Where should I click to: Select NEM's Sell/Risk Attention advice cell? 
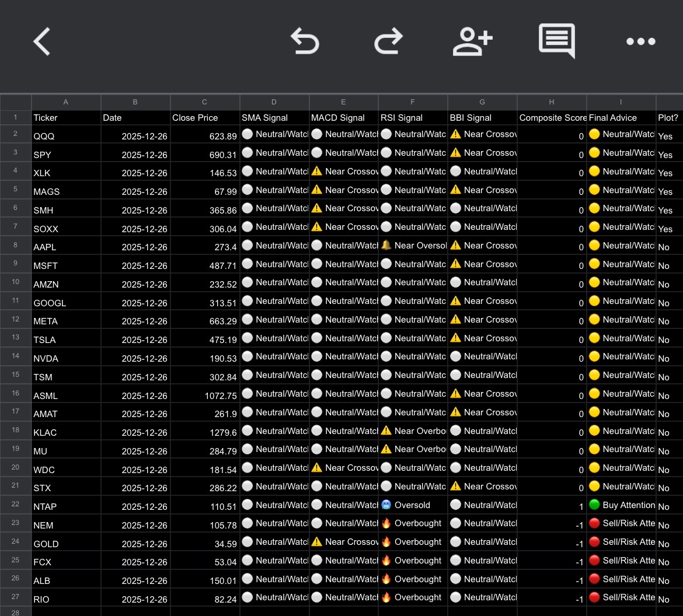[x=621, y=523]
